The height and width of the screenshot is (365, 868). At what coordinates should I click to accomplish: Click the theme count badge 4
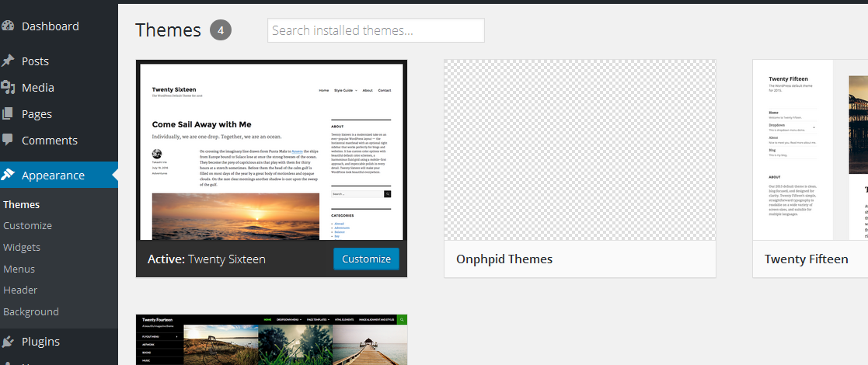221,30
